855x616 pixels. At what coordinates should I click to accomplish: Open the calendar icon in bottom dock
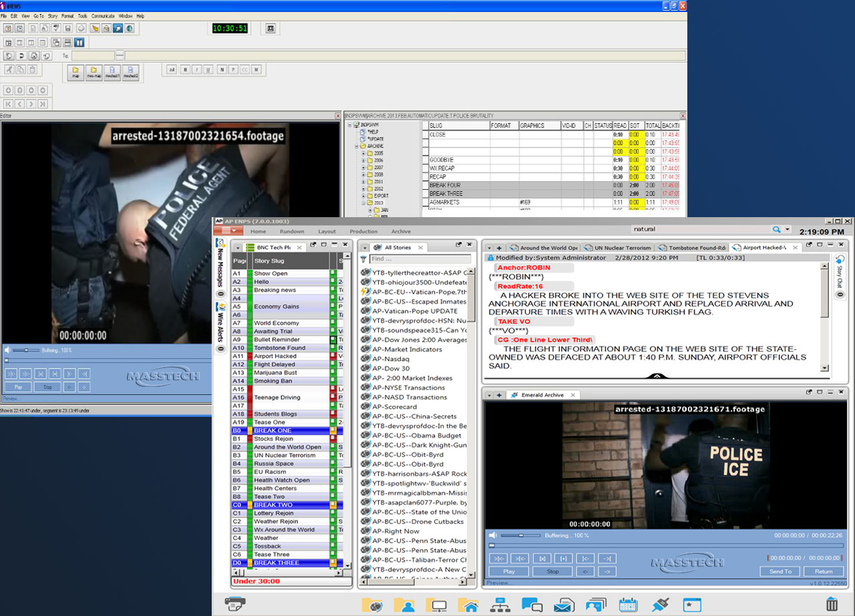(628, 605)
